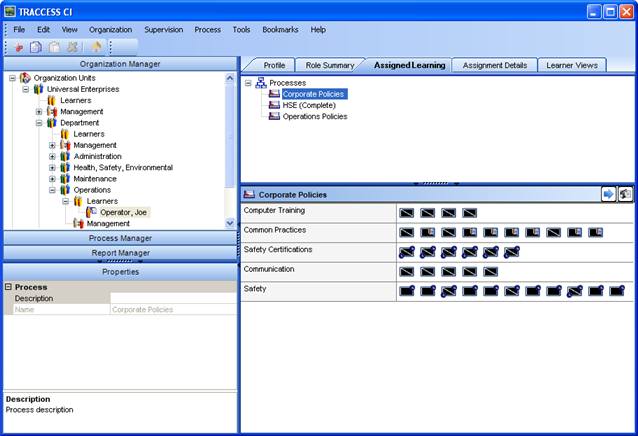Click the Delete X toolbar icon
The height and width of the screenshot is (436, 638).
[72, 47]
